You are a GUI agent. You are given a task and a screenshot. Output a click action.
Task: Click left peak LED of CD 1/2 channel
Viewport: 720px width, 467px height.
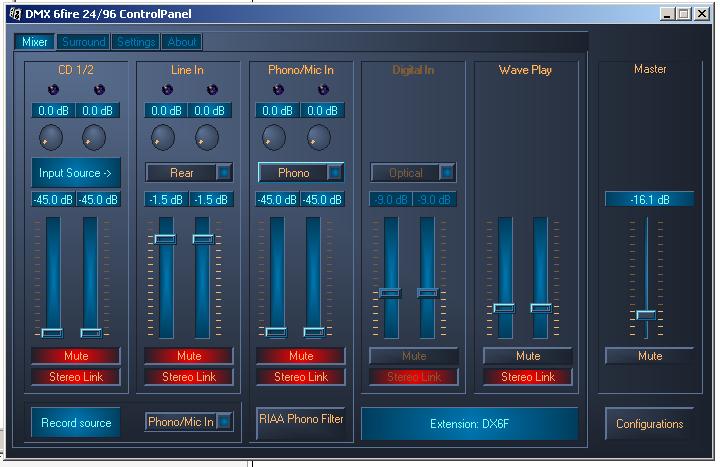tap(53, 90)
